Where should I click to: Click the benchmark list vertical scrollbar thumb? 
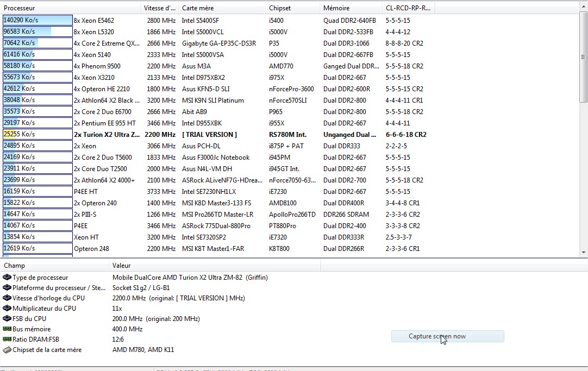coord(583,57)
